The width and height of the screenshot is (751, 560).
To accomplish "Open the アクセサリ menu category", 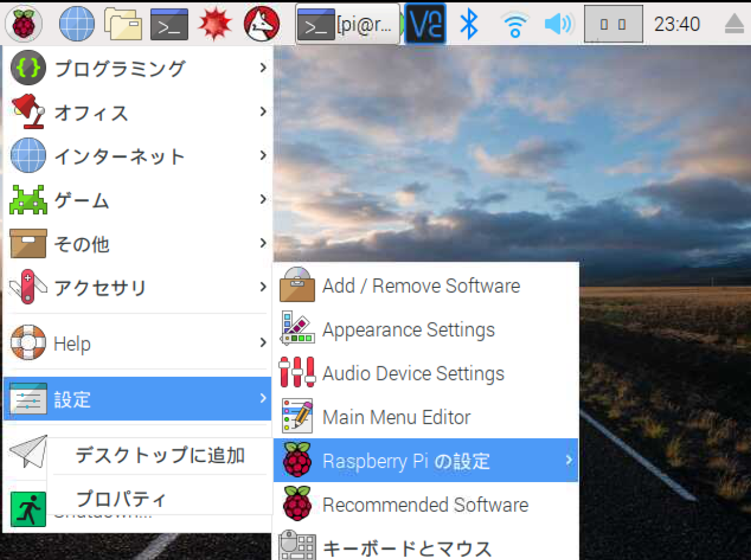I will click(138, 287).
